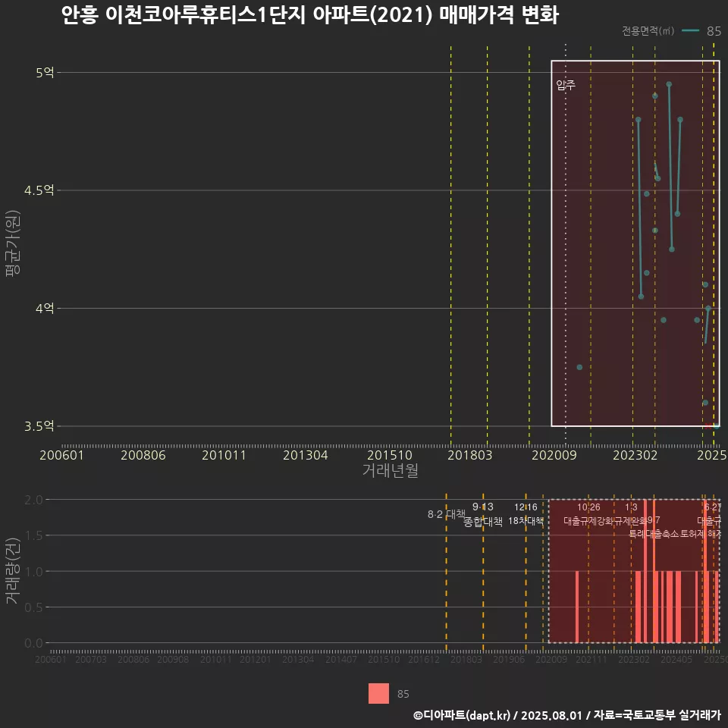
Task: Click the highest data point near 4.95억
Action: tap(669, 84)
